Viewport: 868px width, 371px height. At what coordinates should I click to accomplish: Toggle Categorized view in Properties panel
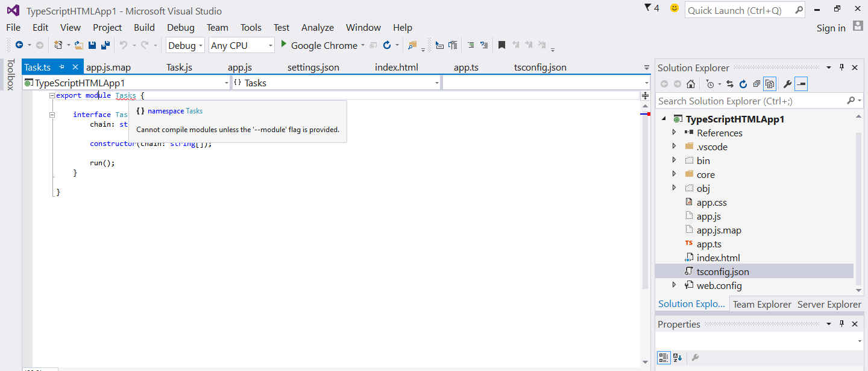[x=664, y=358]
